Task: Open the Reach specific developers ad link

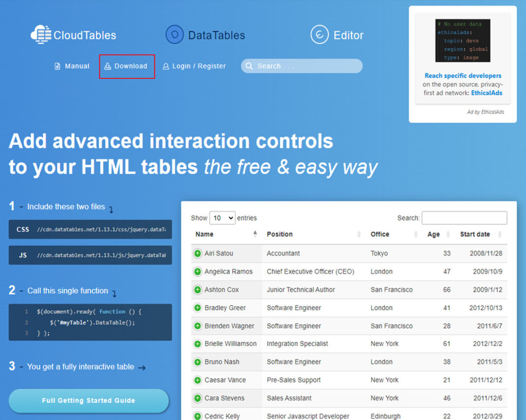Action: pos(463,76)
